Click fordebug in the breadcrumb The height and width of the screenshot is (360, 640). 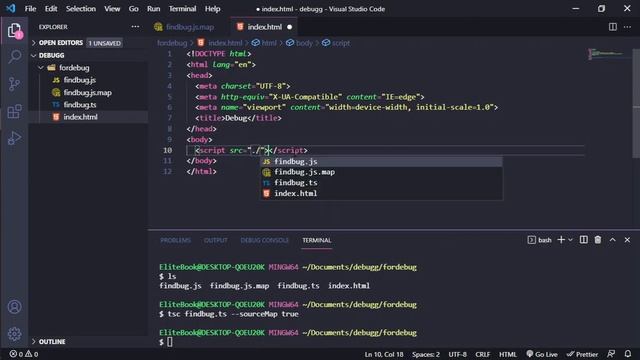pyautogui.click(x=172, y=43)
